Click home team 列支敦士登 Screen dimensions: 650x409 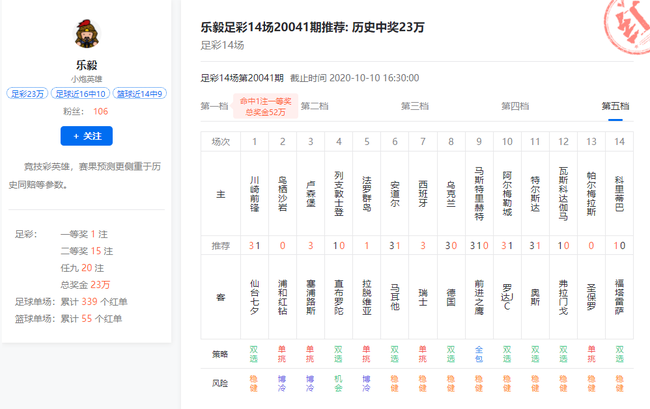point(339,194)
